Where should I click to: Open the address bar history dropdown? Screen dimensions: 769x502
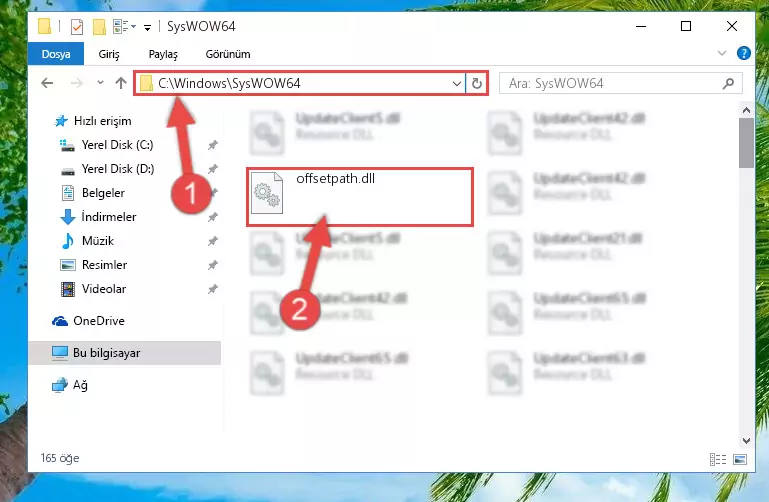[x=457, y=83]
